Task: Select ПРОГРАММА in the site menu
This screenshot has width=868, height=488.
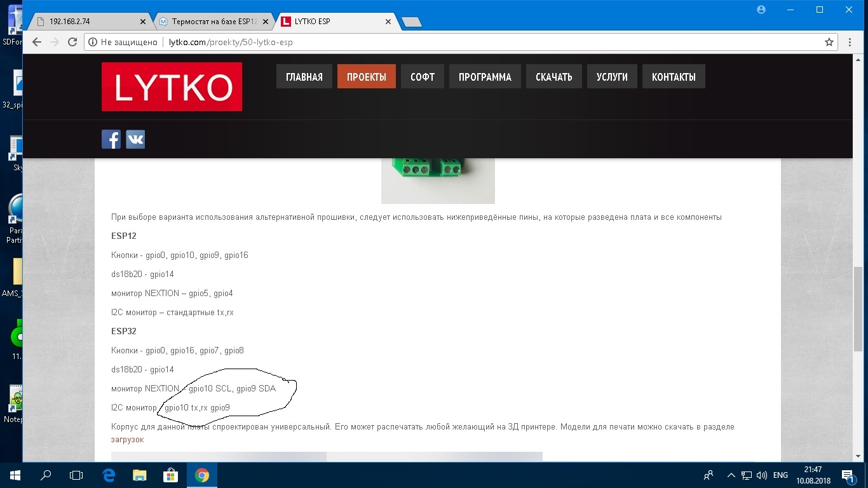Action: [484, 76]
